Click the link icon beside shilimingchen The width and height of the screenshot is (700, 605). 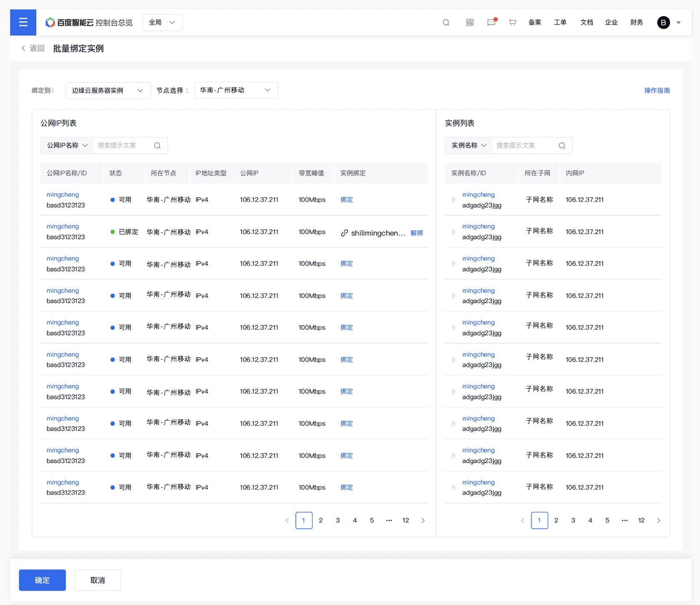344,233
